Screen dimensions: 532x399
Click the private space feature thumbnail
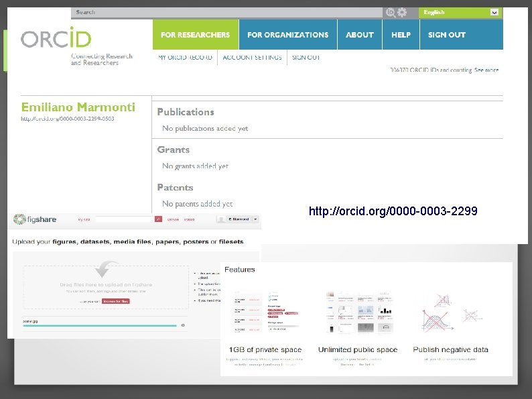click(x=265, y=311)
